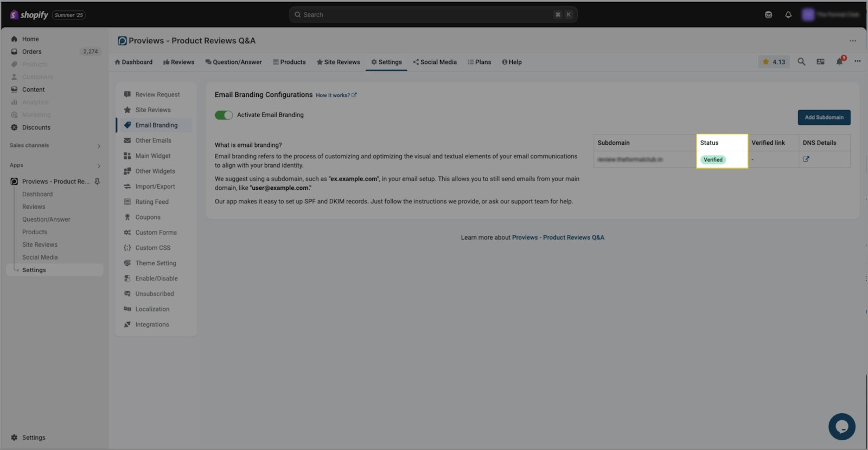Open Shopify notifications bell

tap(788, 15)
